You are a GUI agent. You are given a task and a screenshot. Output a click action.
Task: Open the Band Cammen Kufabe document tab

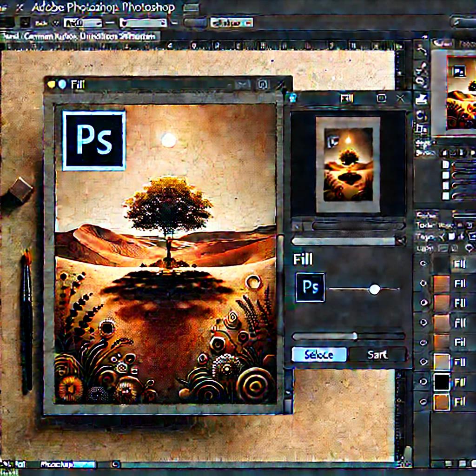point(79,37)
